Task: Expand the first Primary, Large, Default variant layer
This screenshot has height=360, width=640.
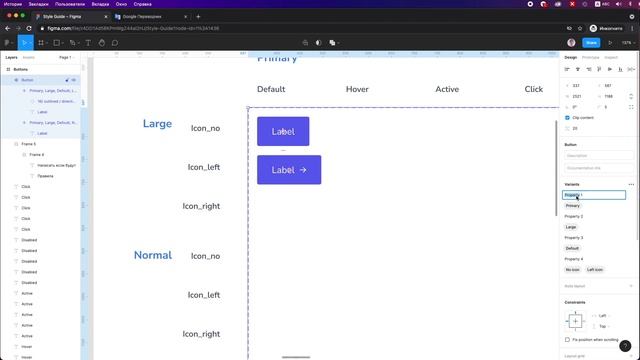Action: click(24, 91)
